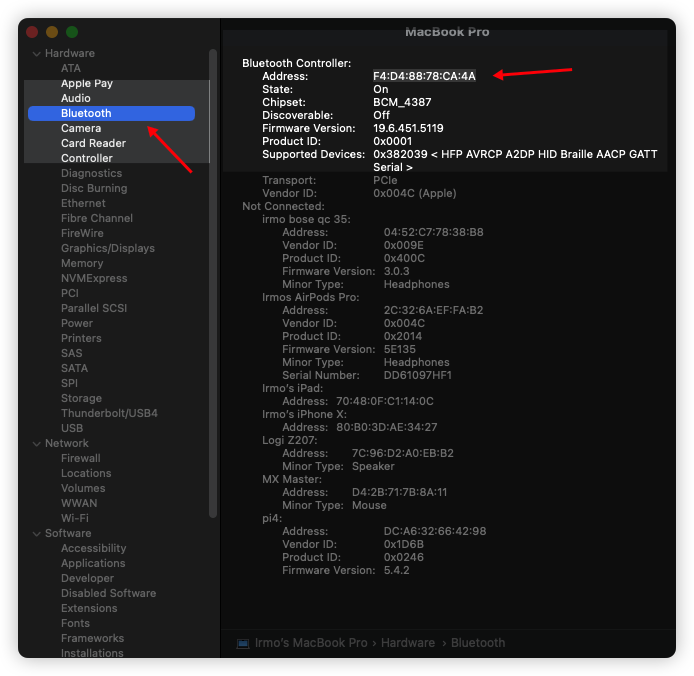Click serial number DD61097HF1
The width and height of the screenshot is (694, 676).
418,375
